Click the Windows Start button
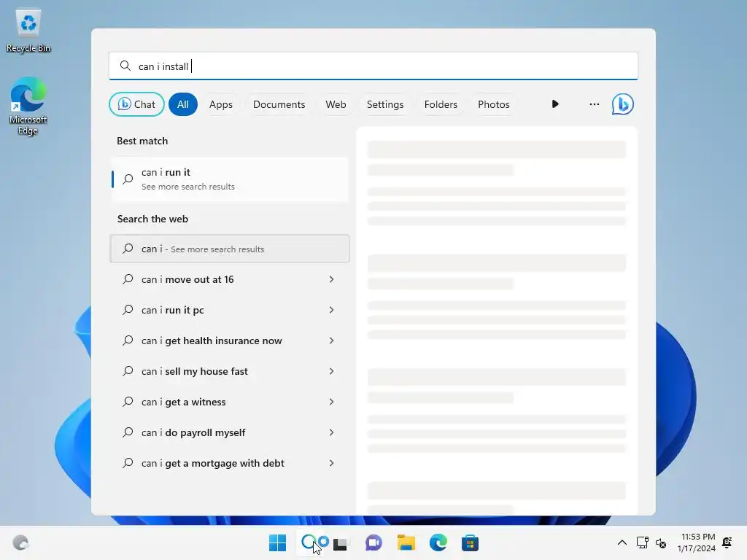The width and height of the screenshot is (747, 560). tap(277, 542)
